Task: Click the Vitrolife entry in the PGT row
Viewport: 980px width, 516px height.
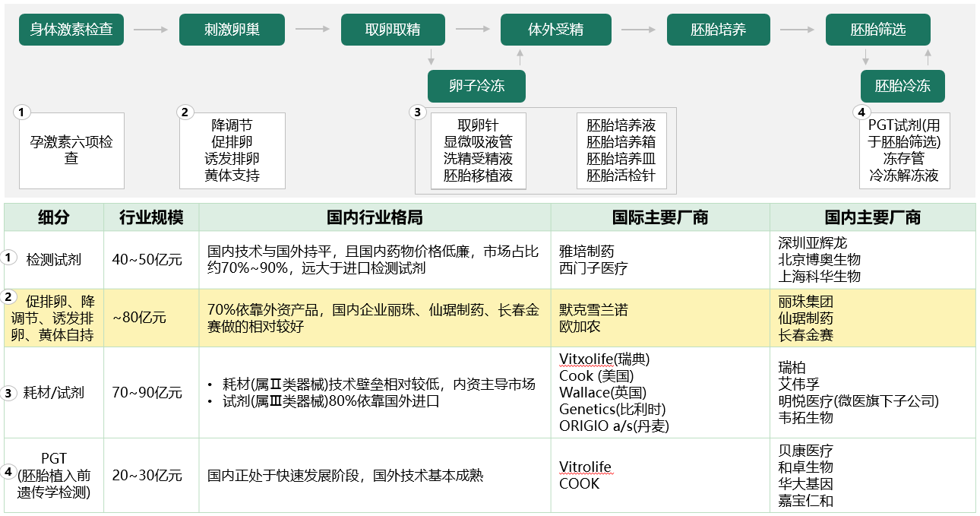Action: point(585,467)
